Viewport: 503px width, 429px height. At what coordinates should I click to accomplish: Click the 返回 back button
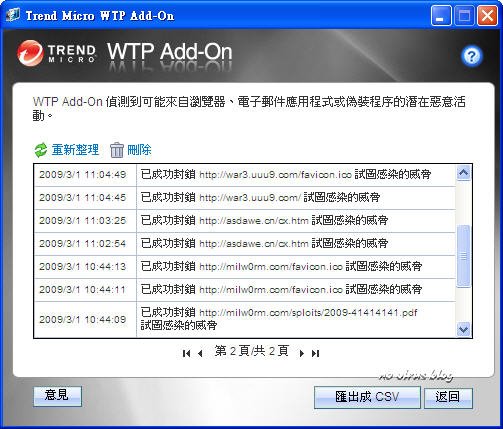point(448,397)
